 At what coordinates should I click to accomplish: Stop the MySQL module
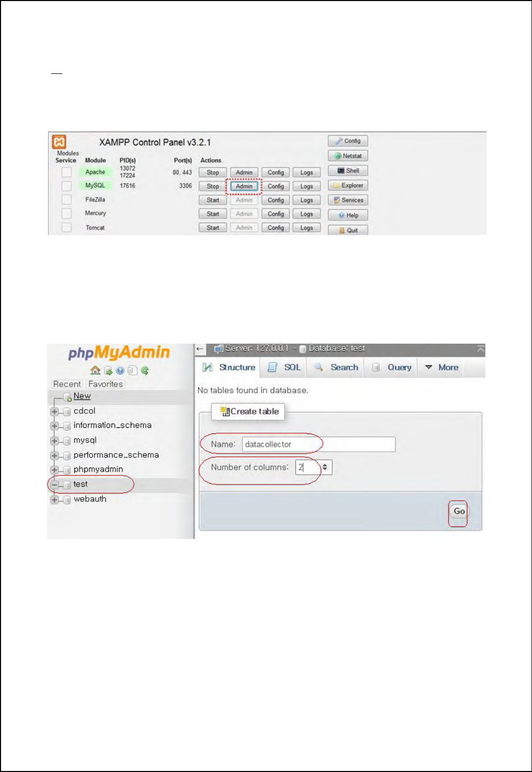coord(213,186)
